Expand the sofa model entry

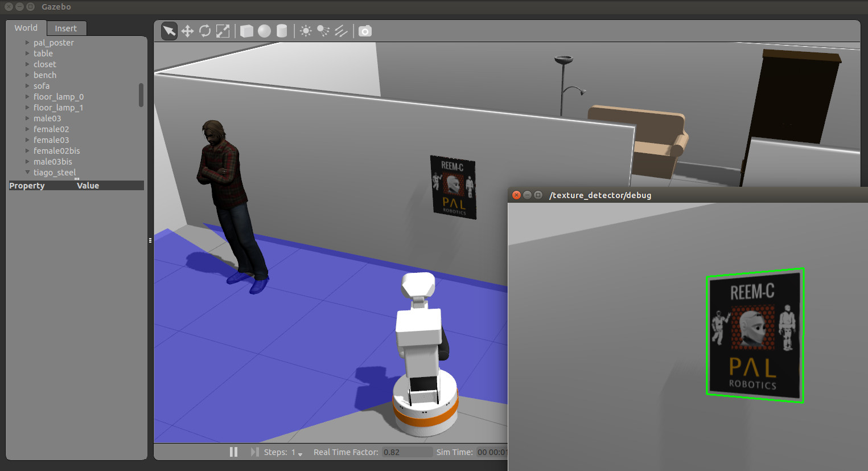pyautogui.click(x=27, y=86)
